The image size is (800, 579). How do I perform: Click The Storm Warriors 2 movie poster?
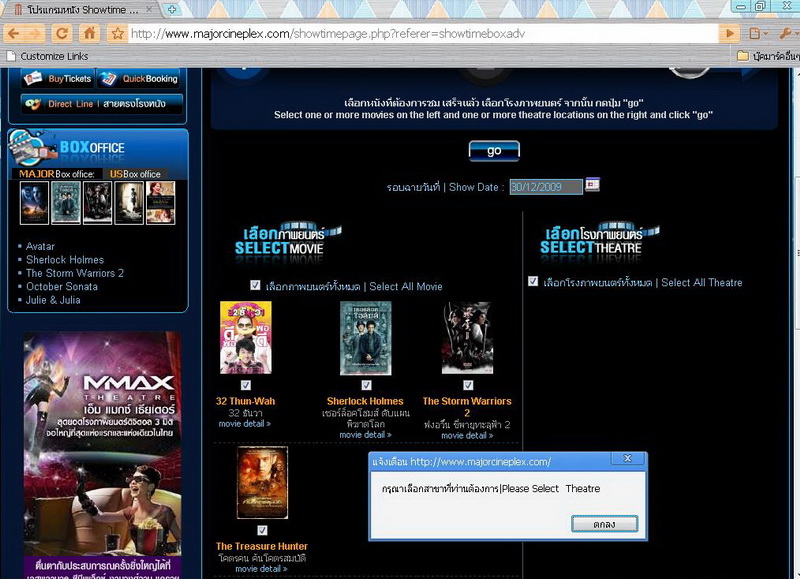point(467,338)
